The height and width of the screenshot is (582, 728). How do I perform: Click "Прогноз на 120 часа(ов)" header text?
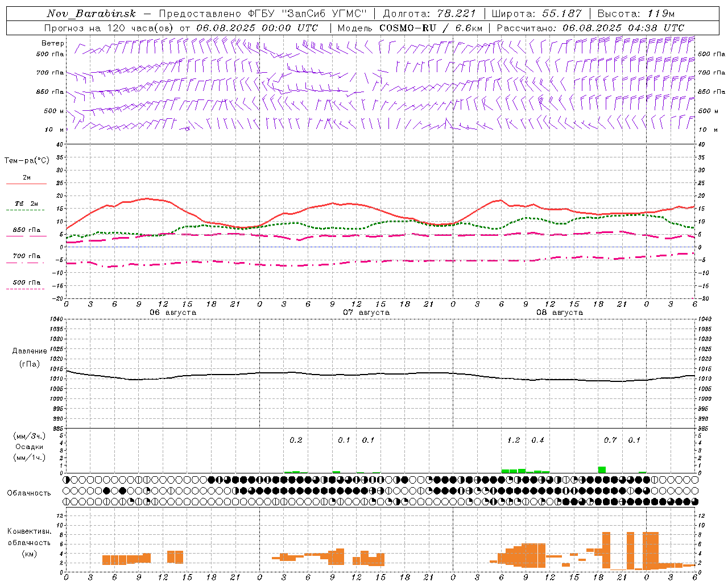[110, 28]
